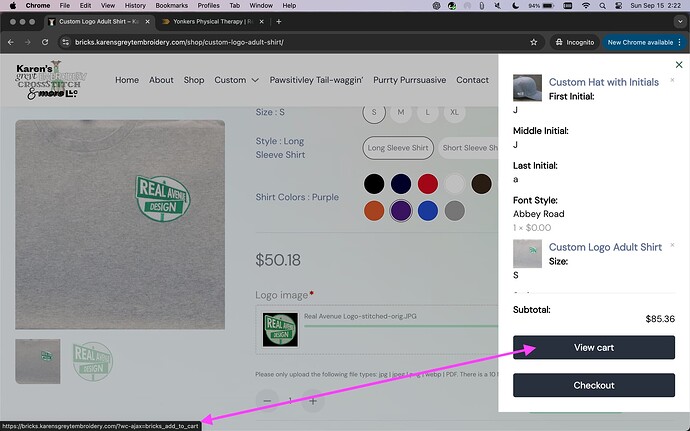Close the cart side panel
Image resolution: width=690 pixels, height=431 pixels.
[679, 65]
